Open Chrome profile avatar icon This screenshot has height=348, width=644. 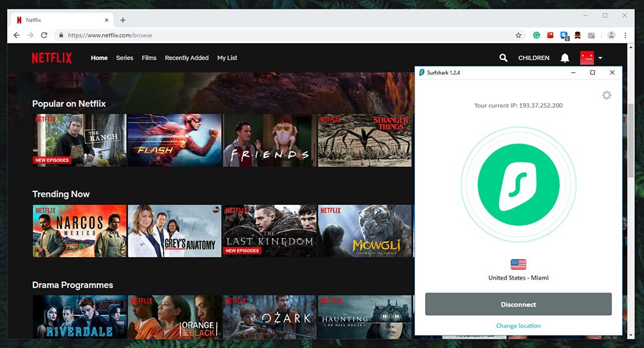tap(611, 35)
